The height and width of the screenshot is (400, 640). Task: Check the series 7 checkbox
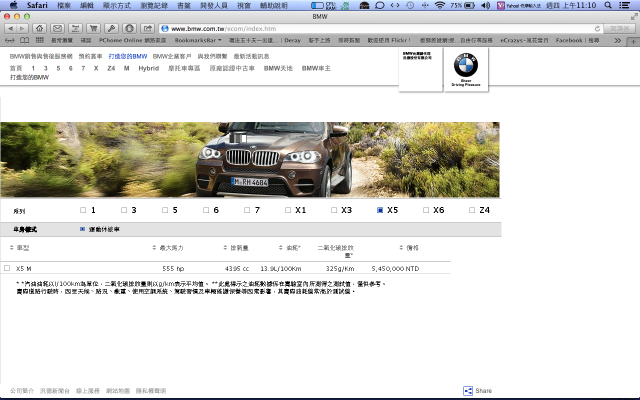(x=247, y=210)
